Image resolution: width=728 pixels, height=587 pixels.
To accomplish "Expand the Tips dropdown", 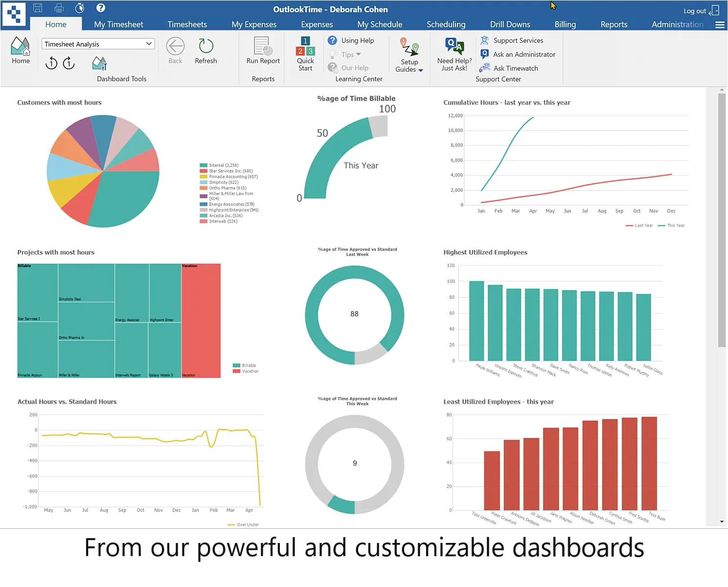I will [345, 54].
